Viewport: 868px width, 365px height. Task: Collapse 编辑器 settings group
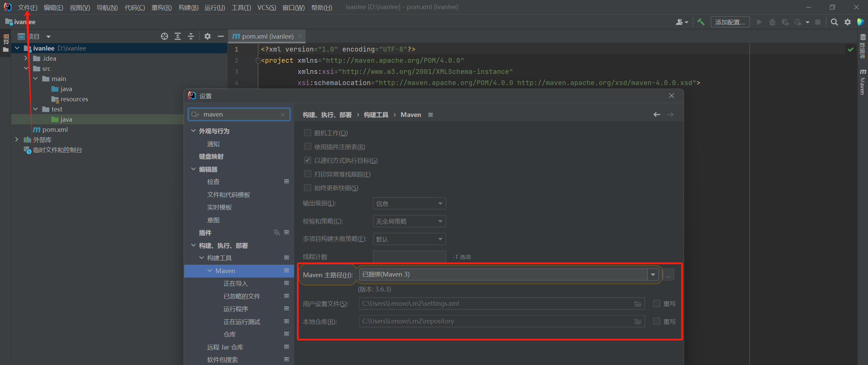click(x=193, y=169)
